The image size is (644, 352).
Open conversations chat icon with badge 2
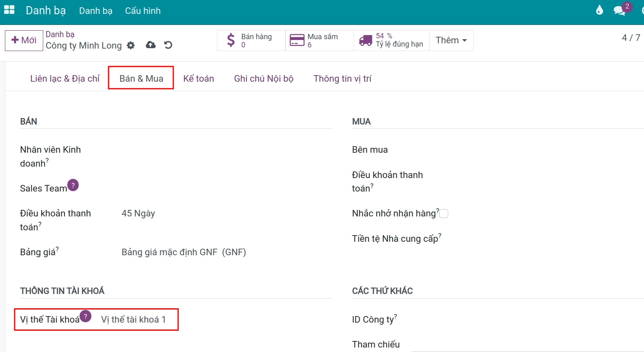click(620, 10)
